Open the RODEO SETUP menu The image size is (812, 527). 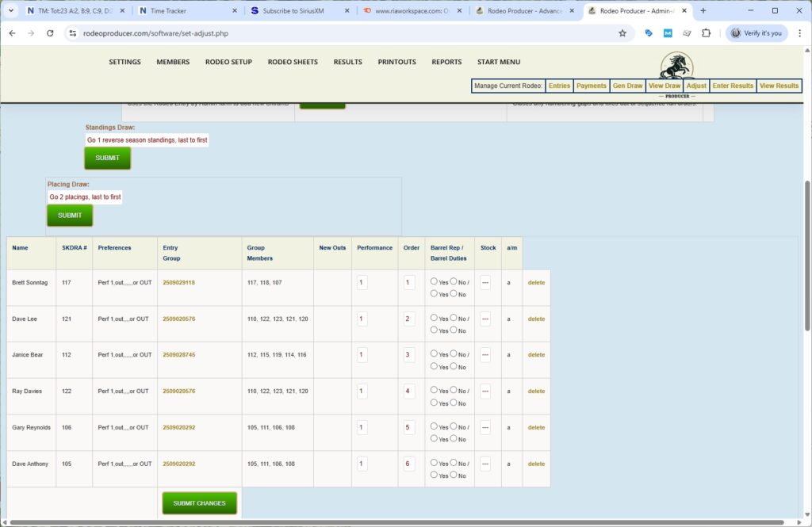[228, 62]
